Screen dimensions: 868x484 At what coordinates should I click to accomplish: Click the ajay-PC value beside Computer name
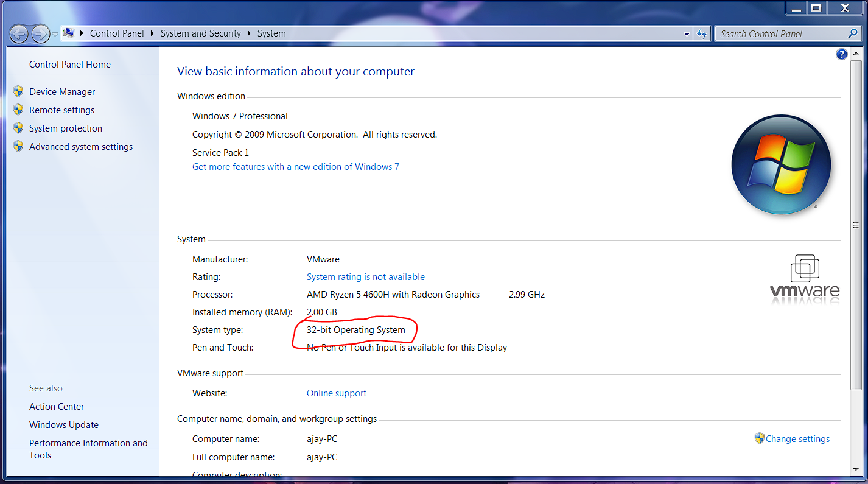[322, 439]
